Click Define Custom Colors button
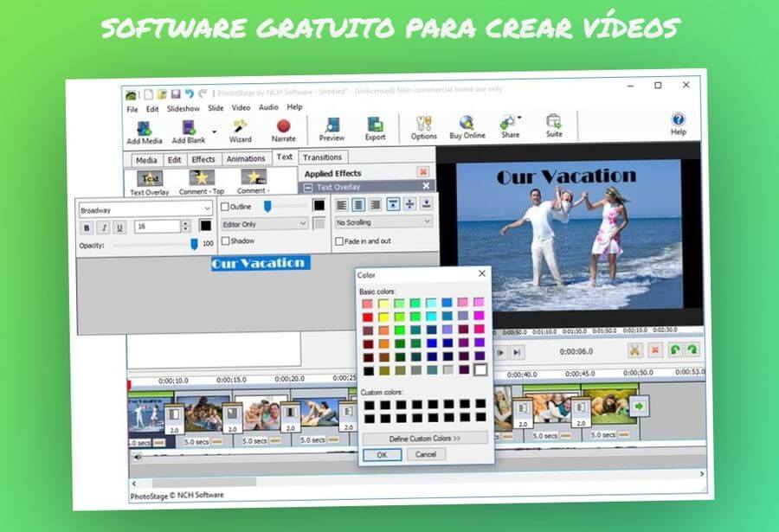This screenshot has width=779, height=532. (x=425, y=439)
